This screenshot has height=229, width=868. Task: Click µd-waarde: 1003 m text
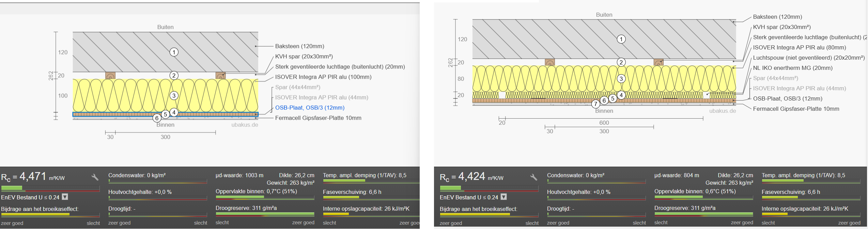[239, 175]
